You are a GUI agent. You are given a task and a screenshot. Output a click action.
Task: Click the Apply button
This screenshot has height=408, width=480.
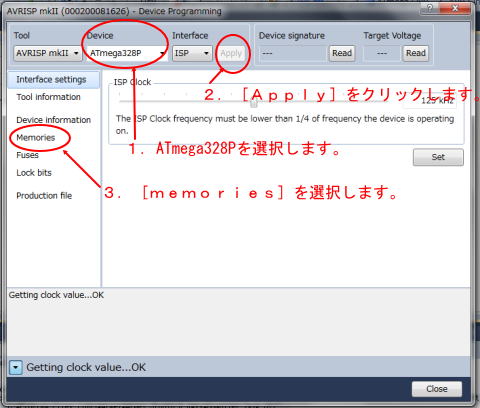click(x=231, y=53)
